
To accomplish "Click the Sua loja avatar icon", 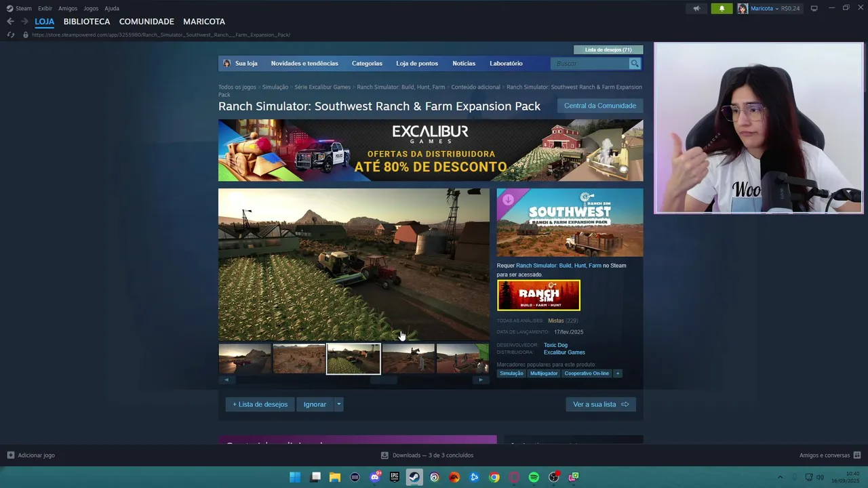I will tap(226, 63).
